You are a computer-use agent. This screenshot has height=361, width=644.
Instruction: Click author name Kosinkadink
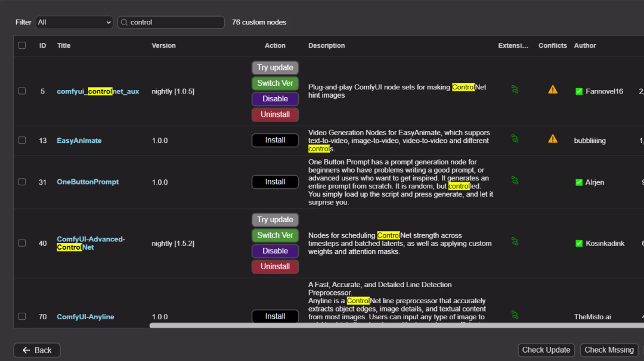tap(605, 243)
